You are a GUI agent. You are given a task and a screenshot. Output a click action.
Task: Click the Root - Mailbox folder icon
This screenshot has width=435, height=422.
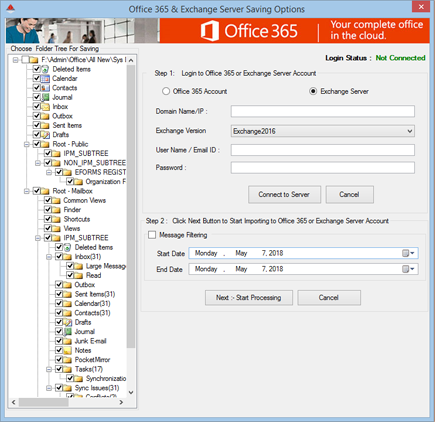(45, 191)
